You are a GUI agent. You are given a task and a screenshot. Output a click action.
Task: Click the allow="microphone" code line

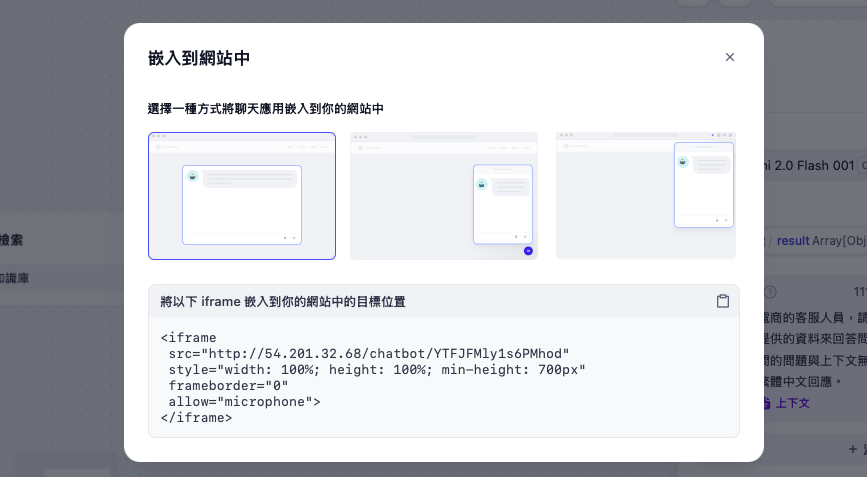pyautogui.click(x=244, y=402)
